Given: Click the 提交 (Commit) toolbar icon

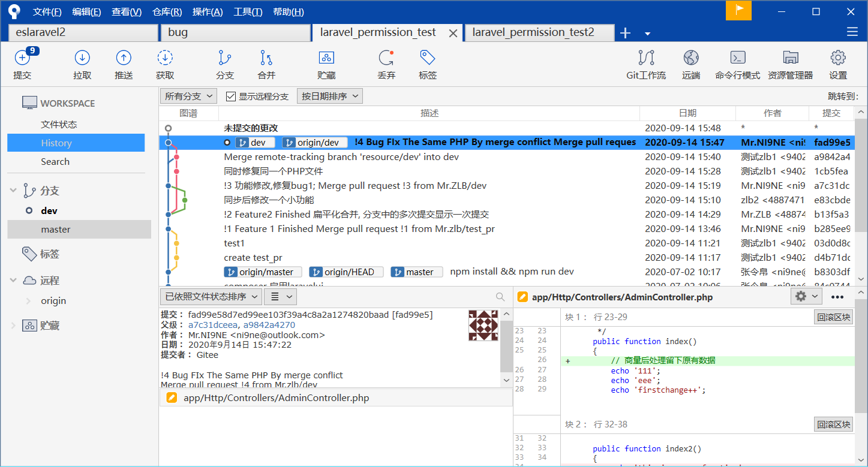Looking at the screenshot, I should [x=22, y=58].
